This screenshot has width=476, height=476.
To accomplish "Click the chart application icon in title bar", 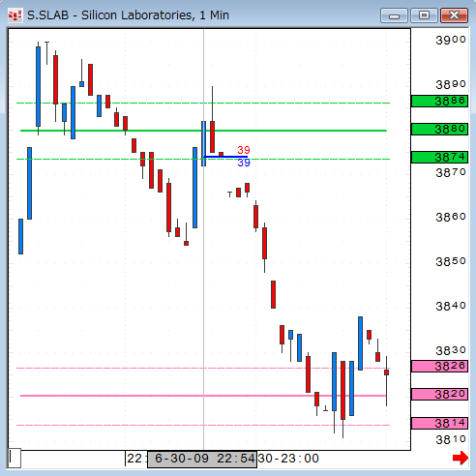I will pos(15,15).
